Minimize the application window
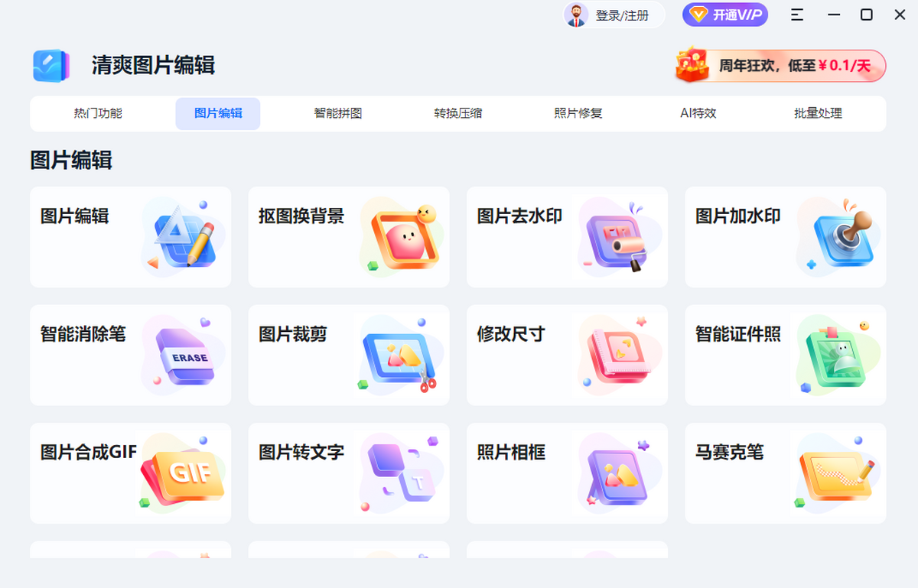Image resolution: width=918 pixels, height=588 pixels. [x=834, y=15]
